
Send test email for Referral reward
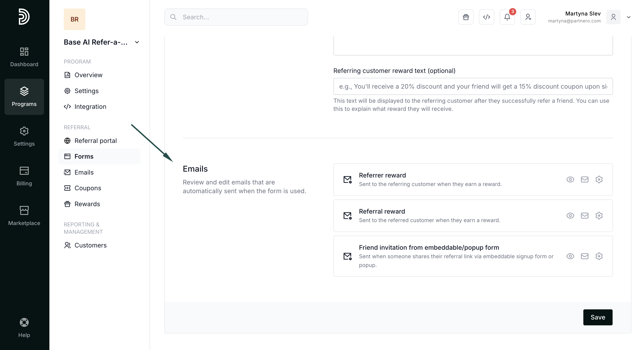(584, 216)
